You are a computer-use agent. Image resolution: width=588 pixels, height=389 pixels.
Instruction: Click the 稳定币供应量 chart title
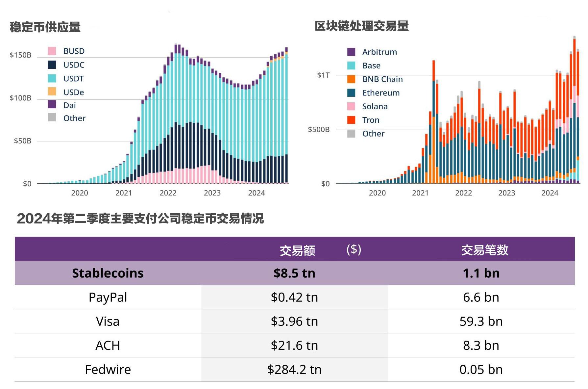click(45, 27)
